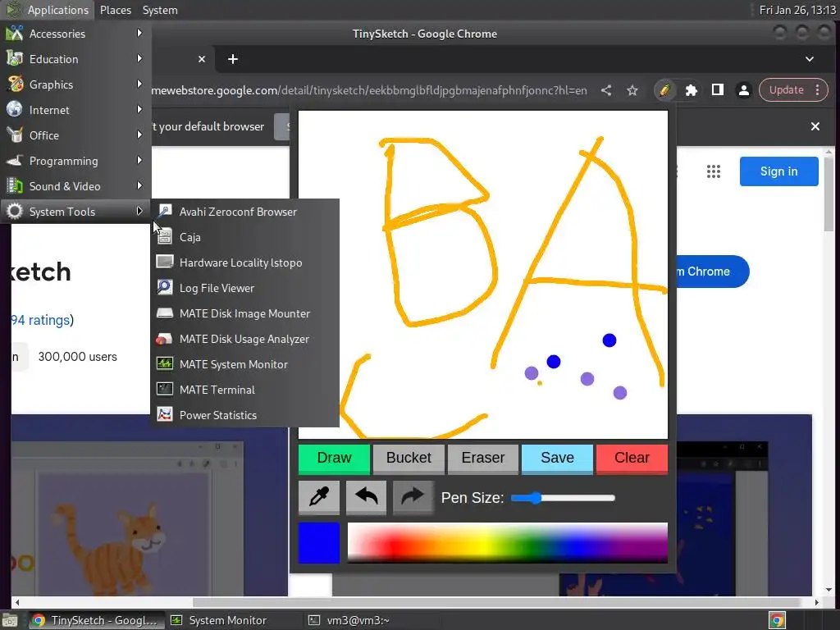Click the URL address bar
Screen dimensions: 840x630
(x=370, y=90)
